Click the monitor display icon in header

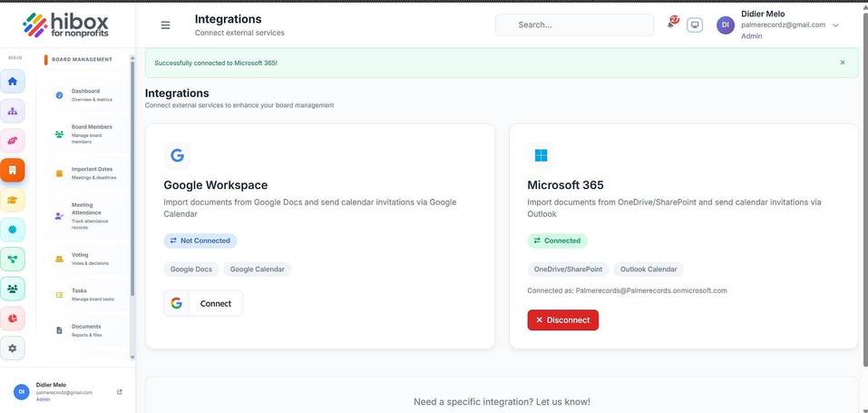tap(695, 25)
